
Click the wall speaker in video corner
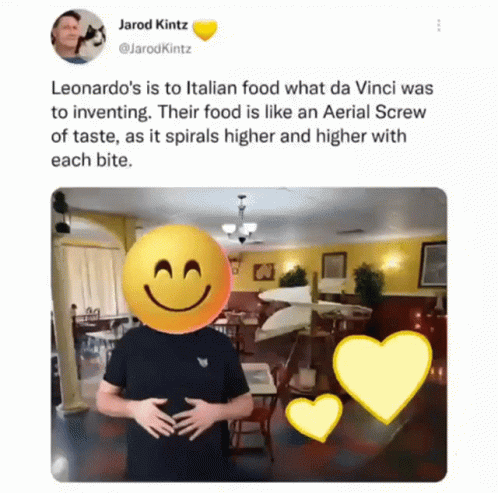pyautogui.click(x=61, y=213)
